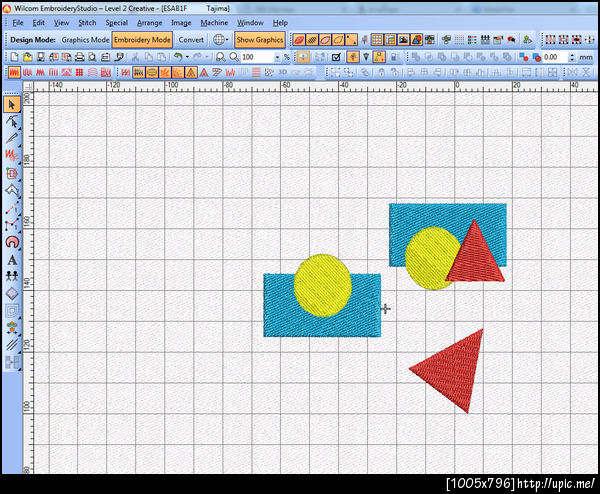Toggle the needle points display icon

point(351,39)
